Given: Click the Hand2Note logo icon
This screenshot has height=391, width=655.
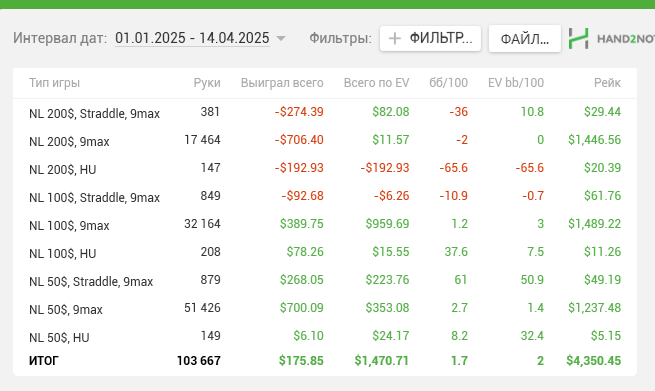Looking at the screenshot, I should pyautogui.click(x=579, y=38).
